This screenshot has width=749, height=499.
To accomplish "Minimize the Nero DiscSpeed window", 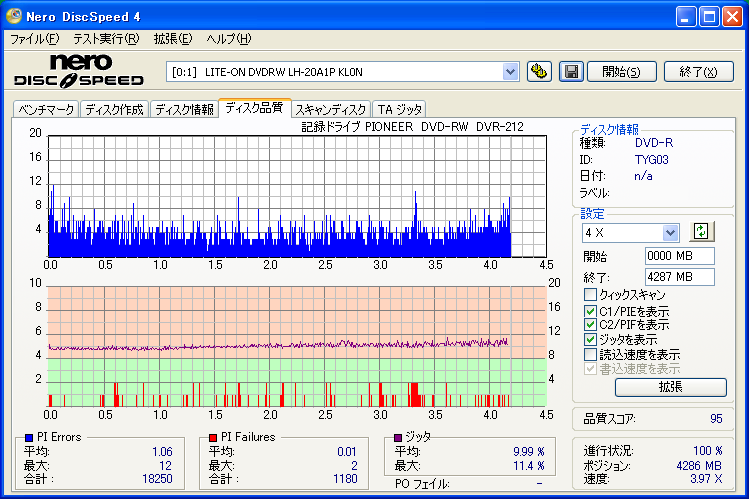I will click(x=686, y=17).
